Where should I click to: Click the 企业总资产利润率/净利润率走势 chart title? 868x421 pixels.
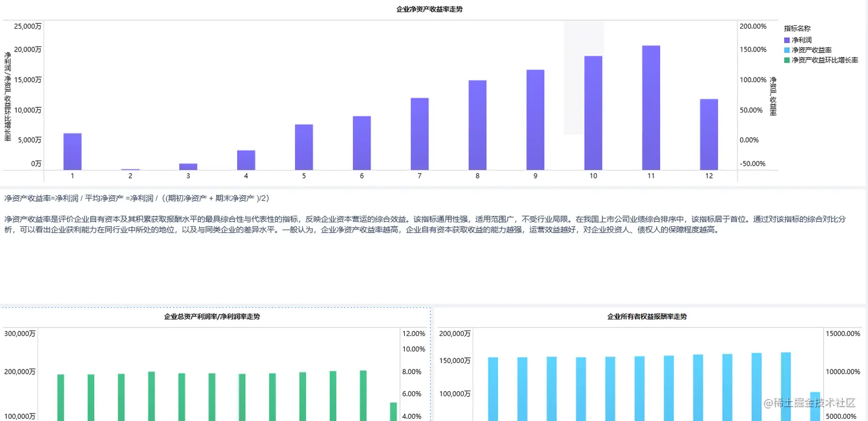click(x=212, y=316)
